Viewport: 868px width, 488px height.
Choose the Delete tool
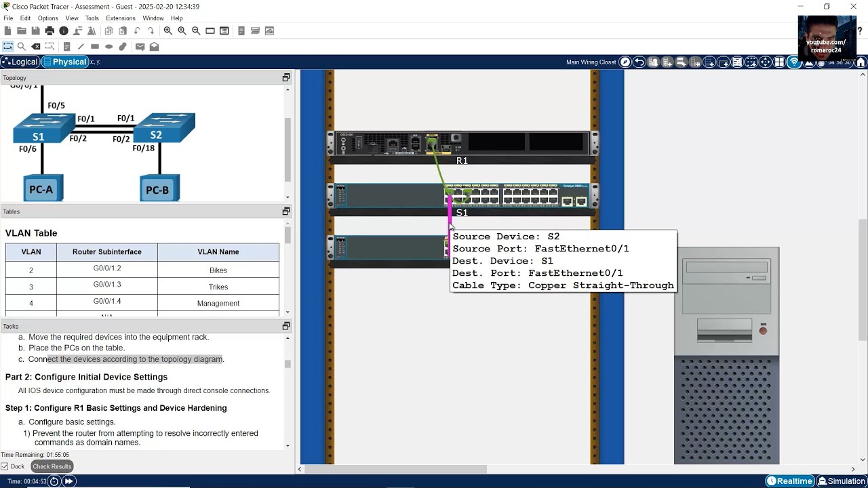(36, 46)
